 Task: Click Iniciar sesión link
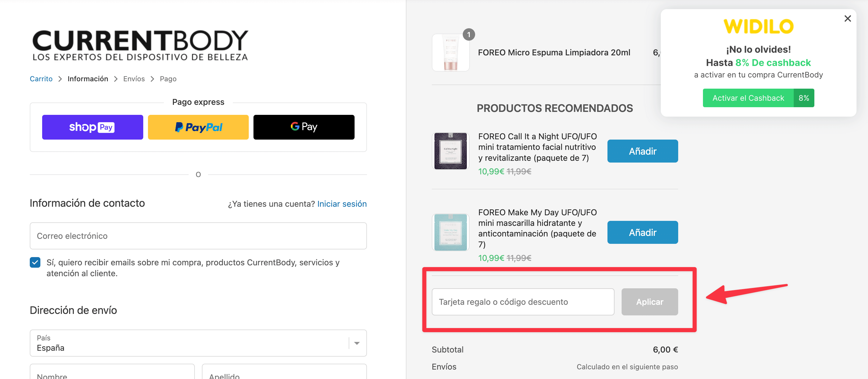[x=342, y=204]
